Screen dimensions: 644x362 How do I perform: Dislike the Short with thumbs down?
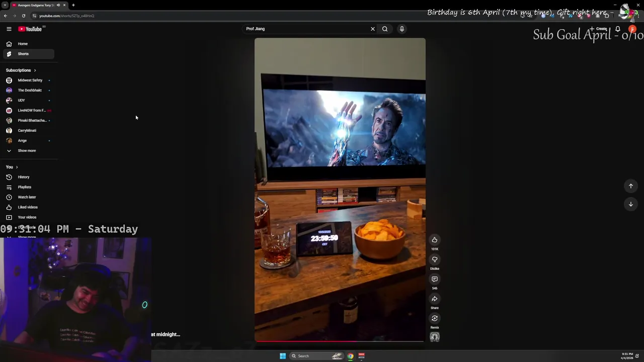tap(435, 259)
